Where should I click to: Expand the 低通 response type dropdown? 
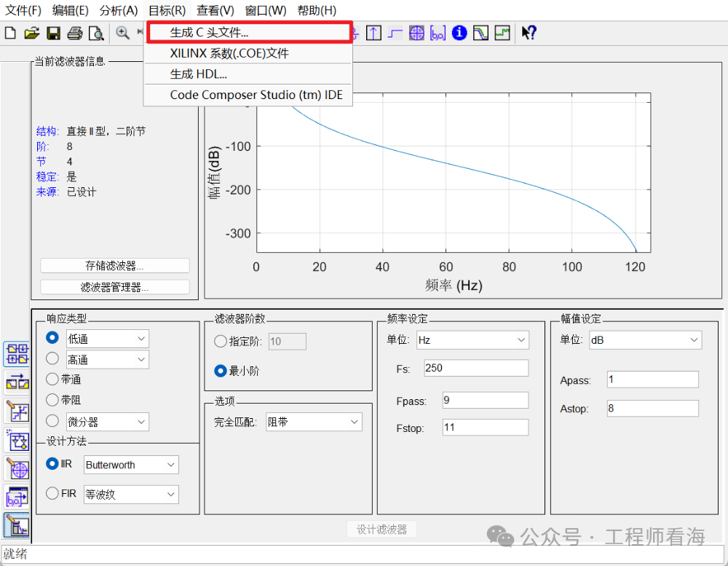[107, 339]
